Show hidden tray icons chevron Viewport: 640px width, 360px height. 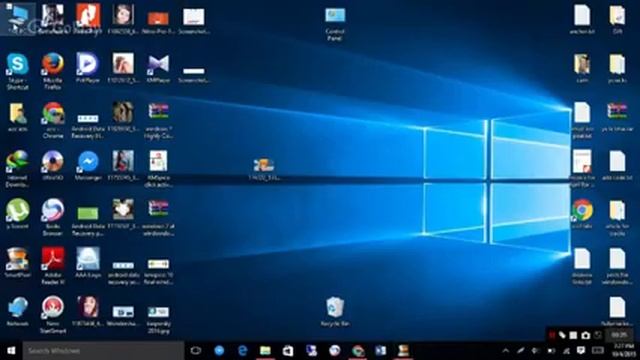click(x=506, y=351)
